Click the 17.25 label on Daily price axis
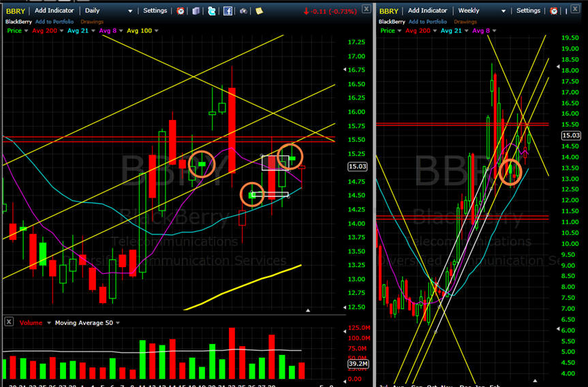The image size is (588, 387). click(x=356, y=42)
